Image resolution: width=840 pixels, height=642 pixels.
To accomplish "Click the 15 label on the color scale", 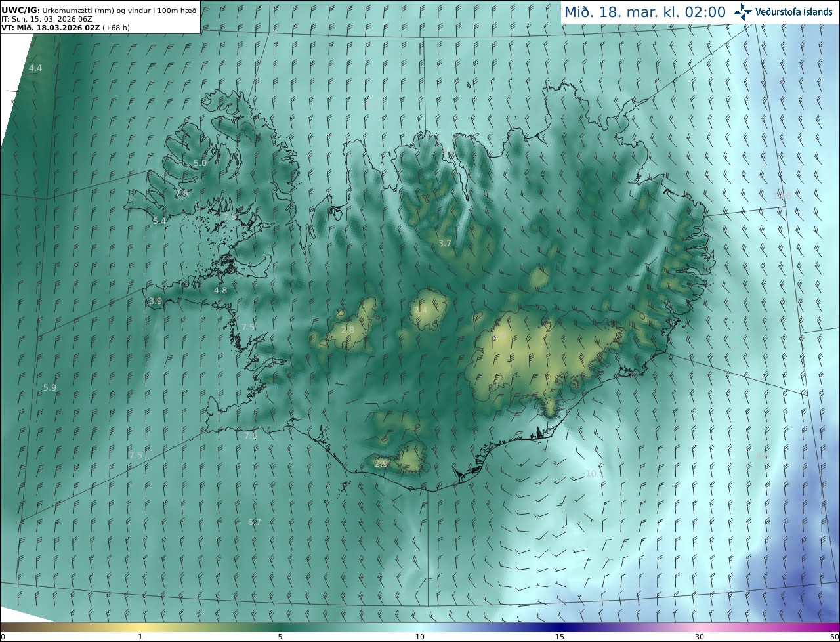I will click(560, 637).
